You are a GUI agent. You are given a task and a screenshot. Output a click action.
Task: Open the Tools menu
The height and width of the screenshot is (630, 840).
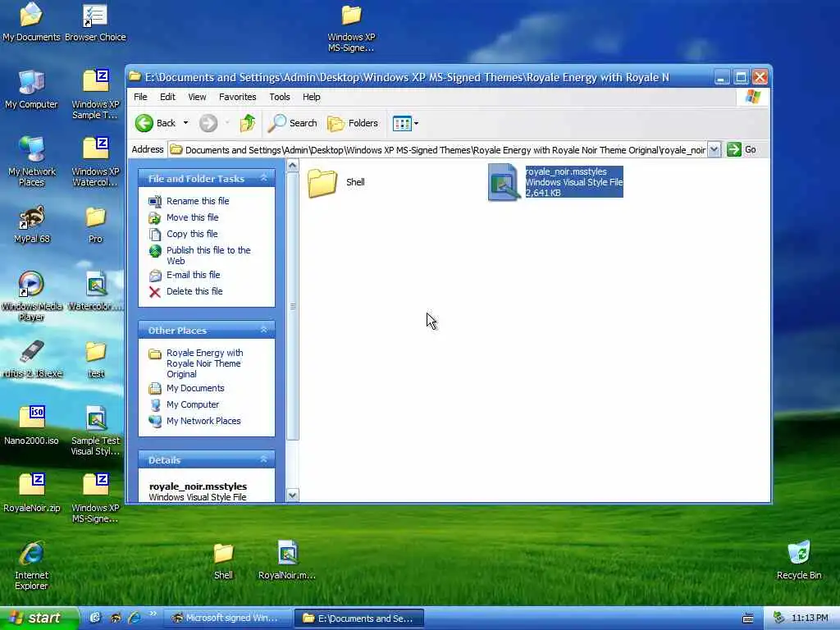(280, 97)
